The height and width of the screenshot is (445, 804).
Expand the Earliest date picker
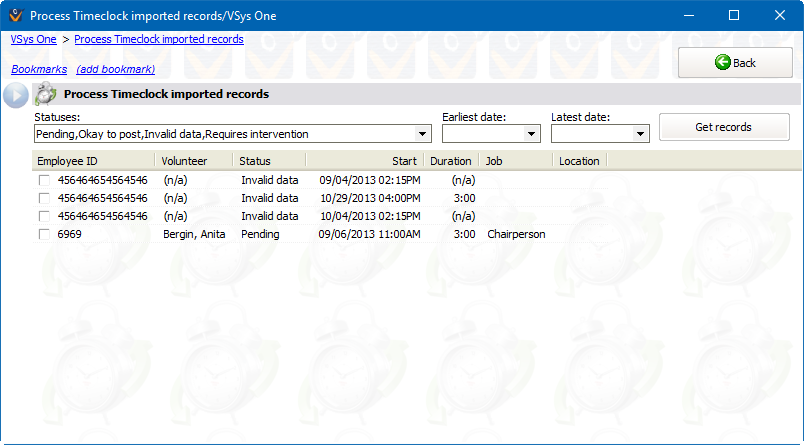click(x=532, y=134)
